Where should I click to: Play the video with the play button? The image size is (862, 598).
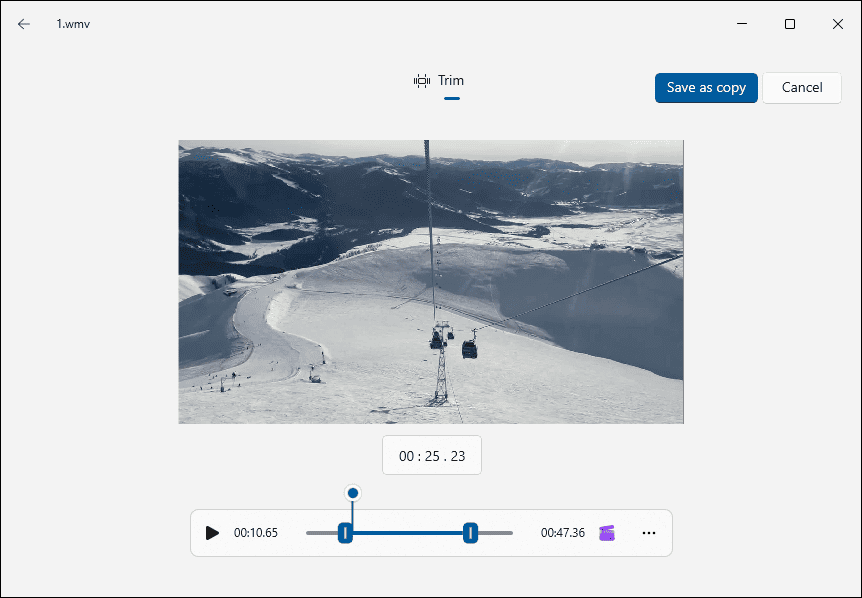[212, 533]
